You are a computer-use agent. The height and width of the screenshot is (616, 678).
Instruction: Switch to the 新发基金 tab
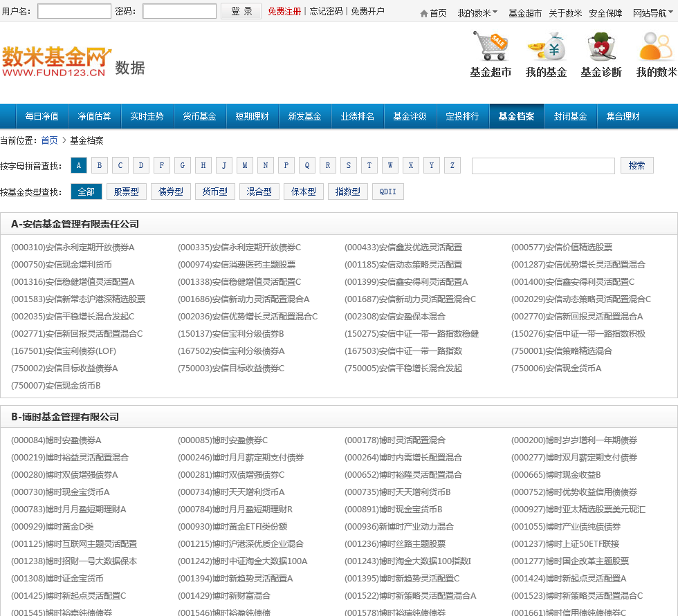pyautogui.click(x=305, y=116)
